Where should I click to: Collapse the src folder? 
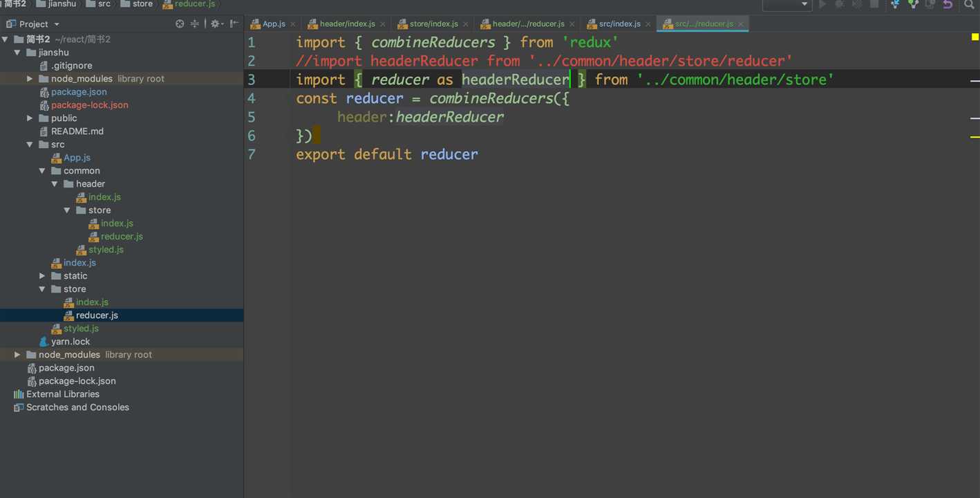click(30, 145)
